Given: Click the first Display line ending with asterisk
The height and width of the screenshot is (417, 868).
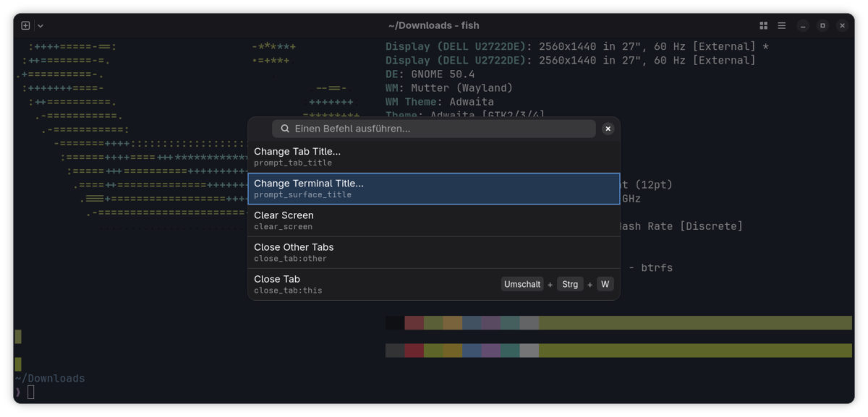Looking at the screenshot, I should pos(577,47).
